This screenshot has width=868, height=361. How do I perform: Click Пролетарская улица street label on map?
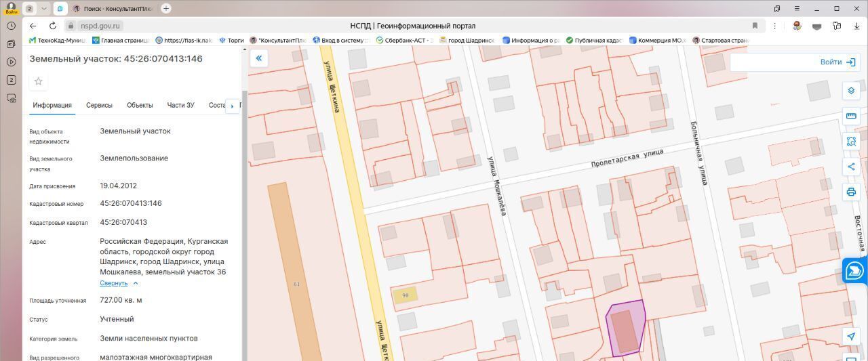point(627,158)
